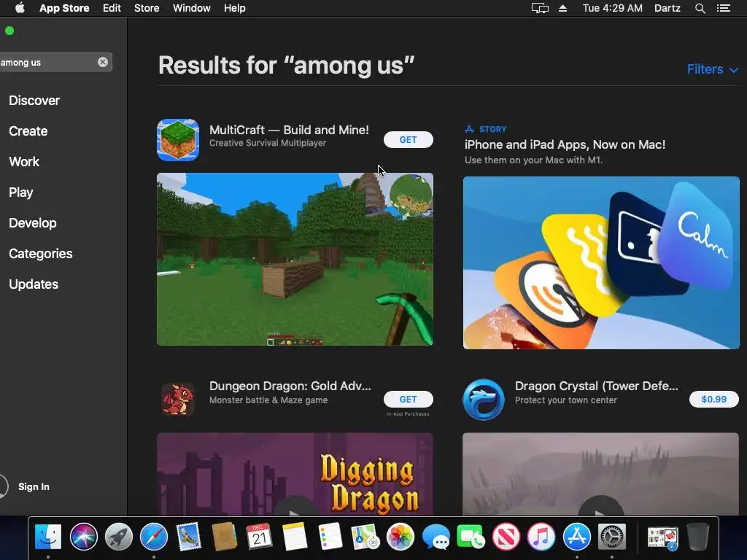
Task: Open the Store menu
Action: pos(147,8)
